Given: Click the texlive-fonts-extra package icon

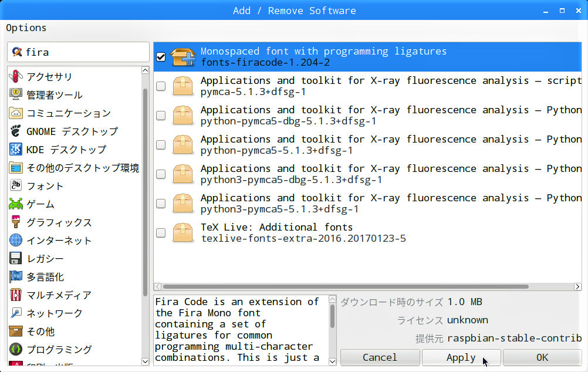Looking at the screenshot, I should click(183, 232).
